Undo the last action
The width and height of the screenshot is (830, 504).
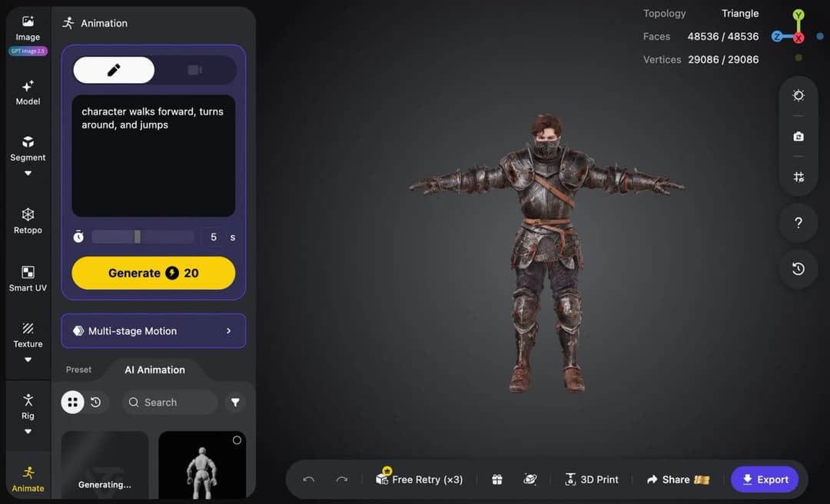pos(309,479)
